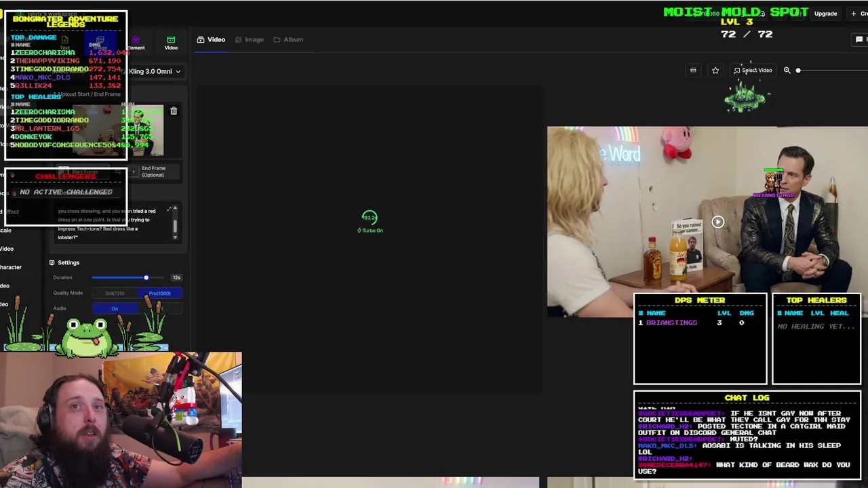Click the layout view toggle icon
The image size is (868, 488).
(x=693, y=70)
